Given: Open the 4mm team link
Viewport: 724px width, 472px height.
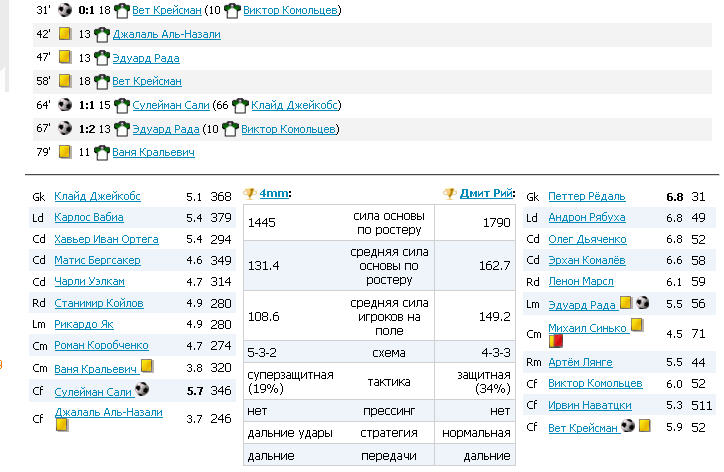Looking at the screenshot, I should [x=273, y=194].
